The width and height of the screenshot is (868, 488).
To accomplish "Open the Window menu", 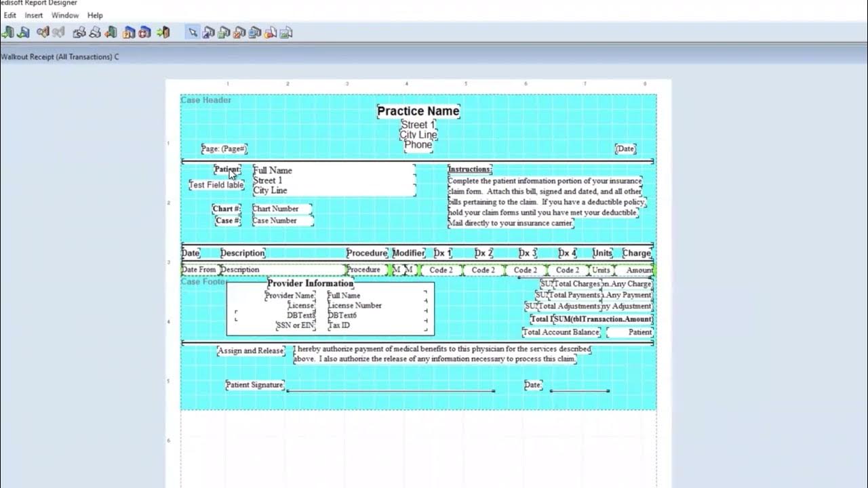I will pos(65,15).
